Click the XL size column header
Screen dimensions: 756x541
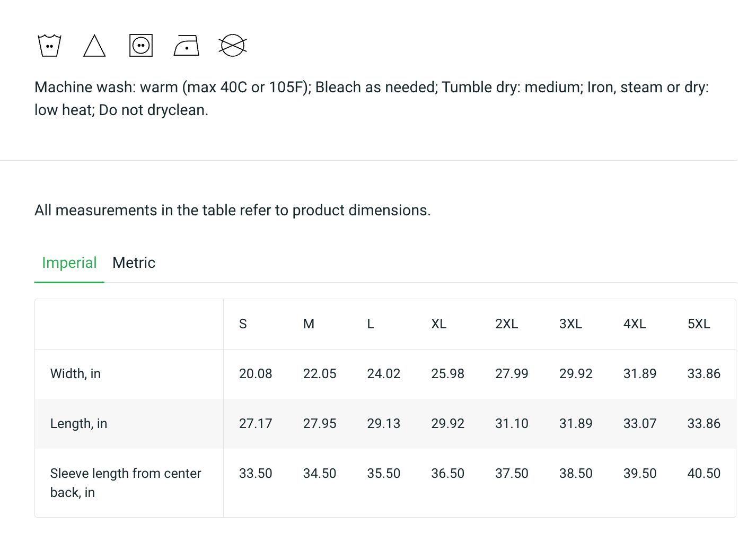(439, 324)
